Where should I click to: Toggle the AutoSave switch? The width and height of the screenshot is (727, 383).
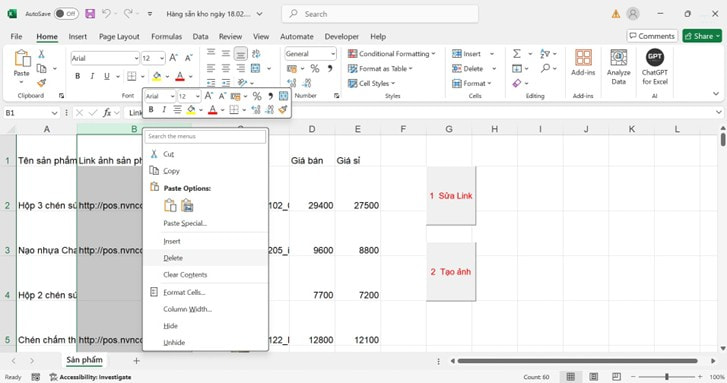(x=66, y=14)
